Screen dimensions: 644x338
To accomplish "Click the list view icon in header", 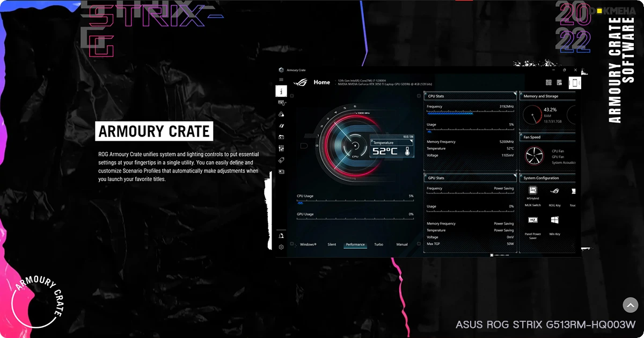I will coord(560,83).
